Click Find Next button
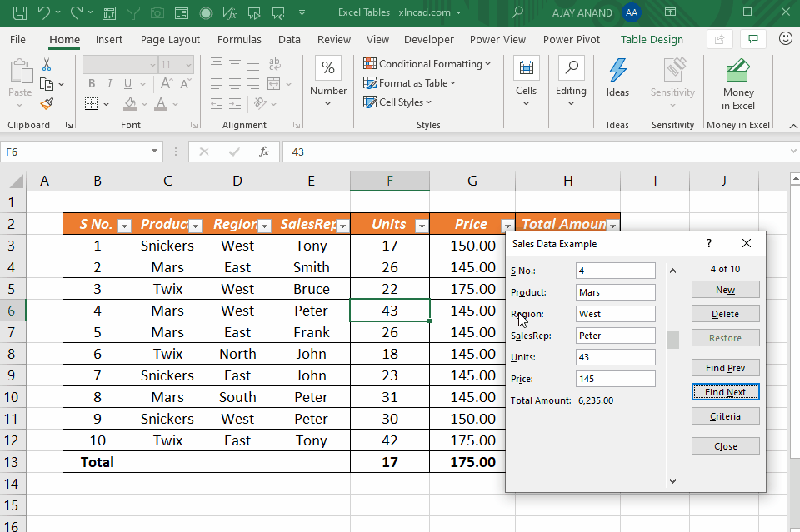The width and height of the screenshot is (800, 532). [x=726, y=392]
